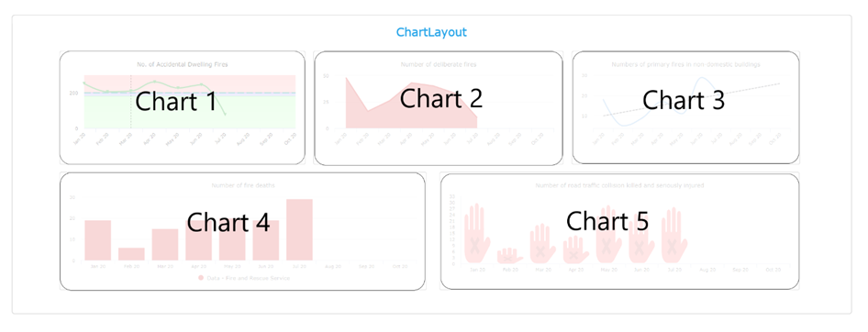Toggle the Data - Fire and Rescue Service legend
Image resolution: width=868 pixels, height=332 pixels.
point(243,278)
